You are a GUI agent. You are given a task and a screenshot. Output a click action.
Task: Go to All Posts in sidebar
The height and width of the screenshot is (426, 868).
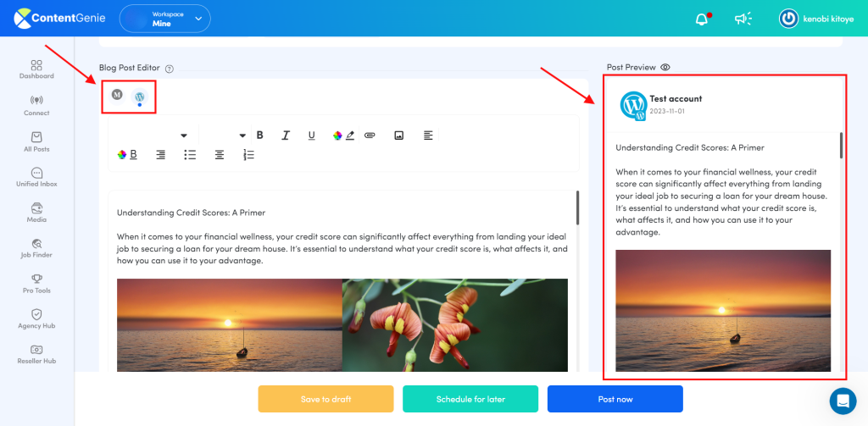(36, 142)
